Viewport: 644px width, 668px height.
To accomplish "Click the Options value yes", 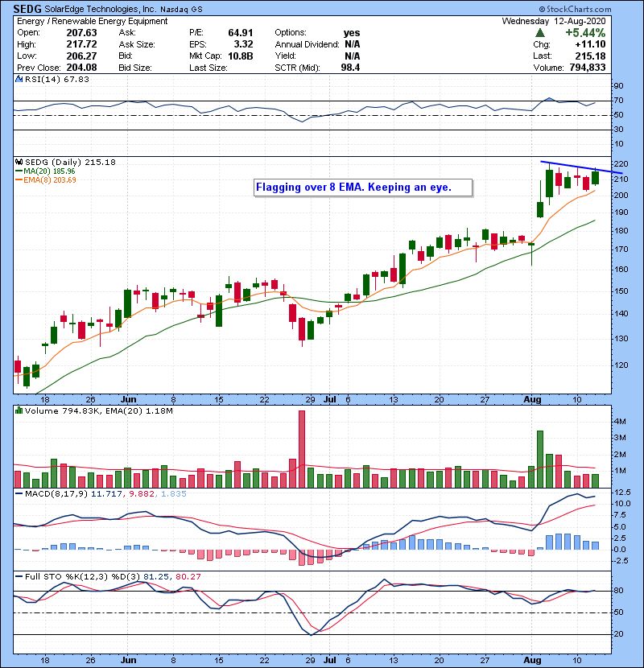I will click(352, 33).
